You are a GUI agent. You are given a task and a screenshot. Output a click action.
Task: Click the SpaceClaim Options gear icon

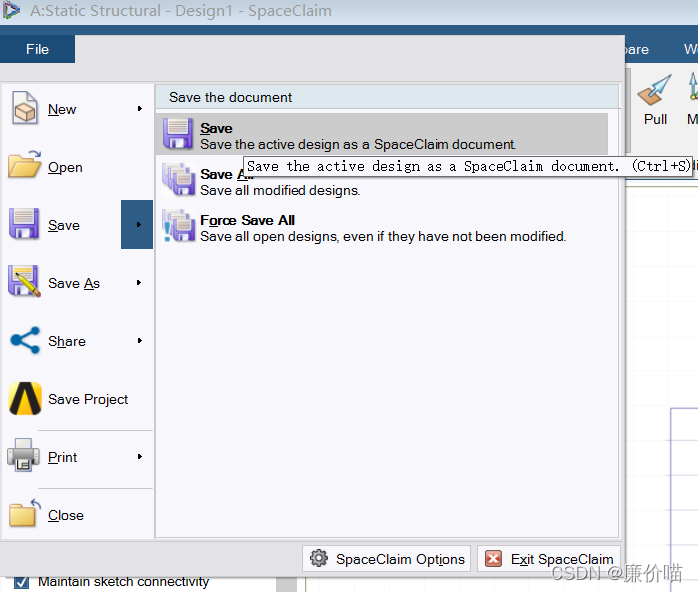pos(319,558)
